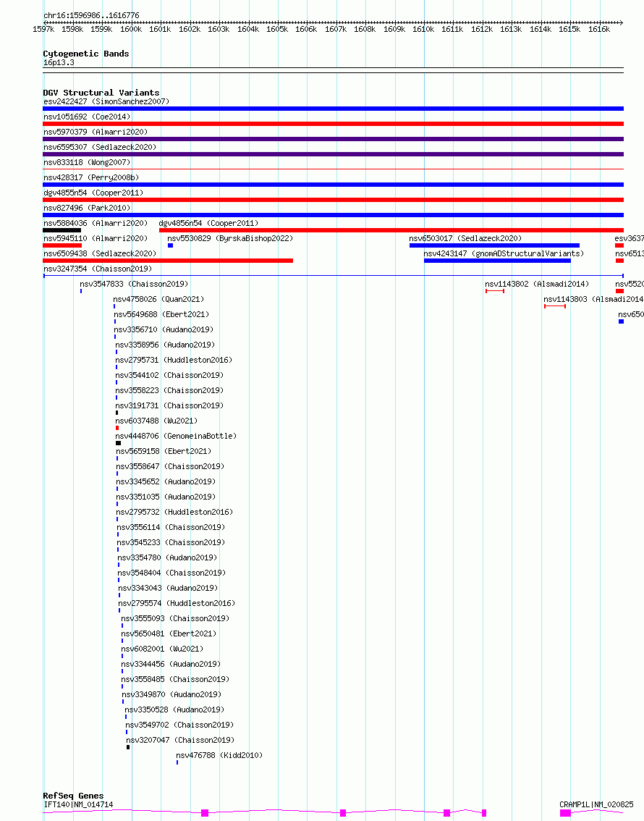Open nsv5945110 (Almarri2020) label
The width and height of the screenshot is (644, 821).
click(x=96, y=238)
